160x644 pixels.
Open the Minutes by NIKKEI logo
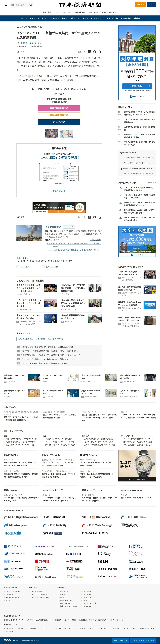(16, 525)
